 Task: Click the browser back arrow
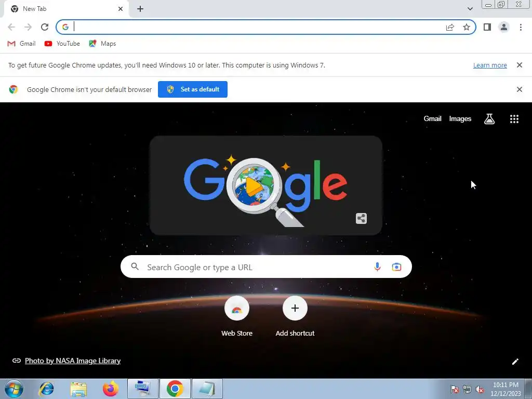point(11,27)
